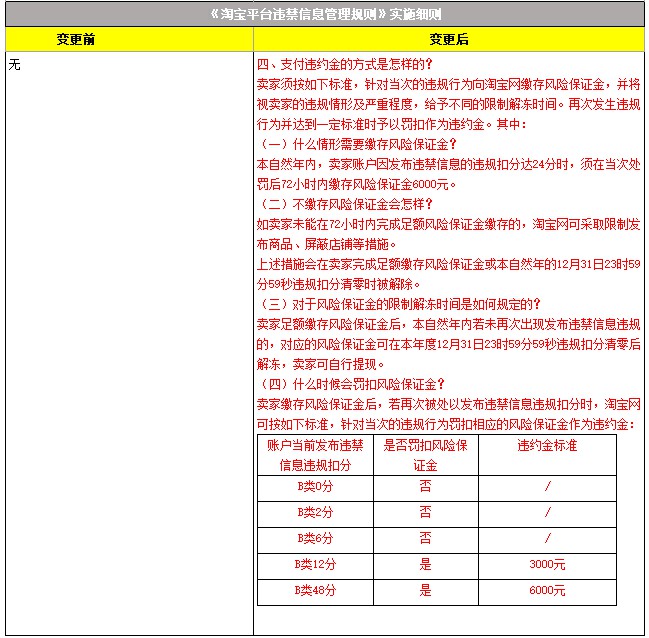Click table header 是否罚扣风险保证金
Viewport: 649px width, 638px height.
pos(425,455)
